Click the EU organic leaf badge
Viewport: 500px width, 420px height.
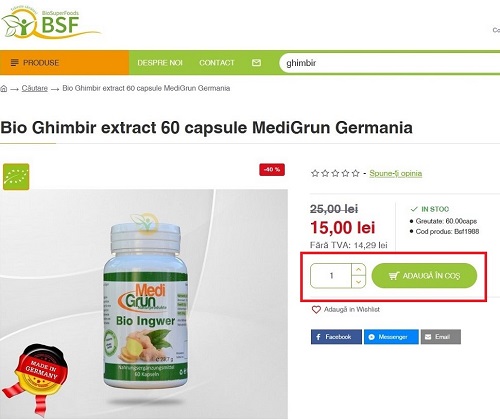(16, 177)
